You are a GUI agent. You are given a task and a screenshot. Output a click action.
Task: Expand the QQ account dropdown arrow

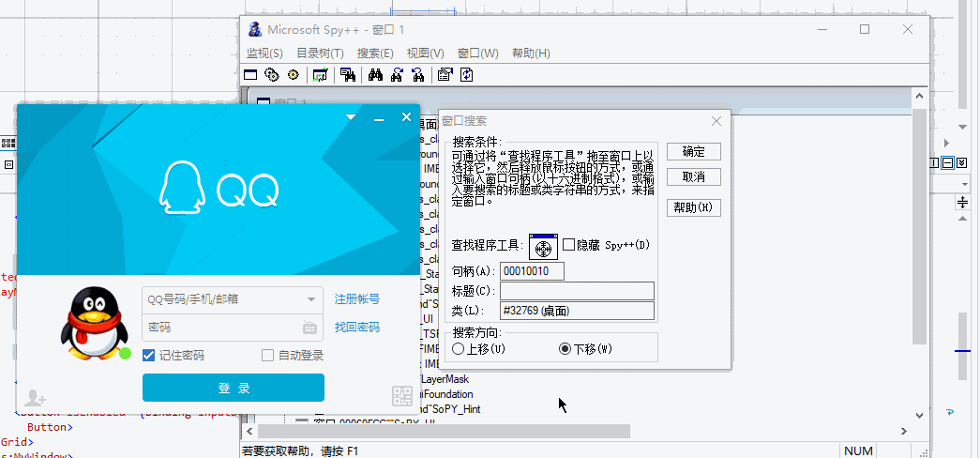310,299
